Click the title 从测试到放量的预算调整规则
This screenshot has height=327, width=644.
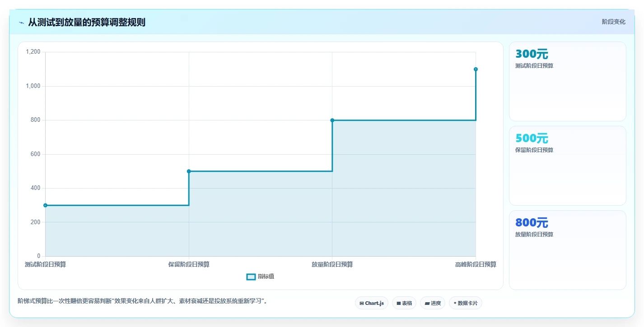tap(87, 22)
